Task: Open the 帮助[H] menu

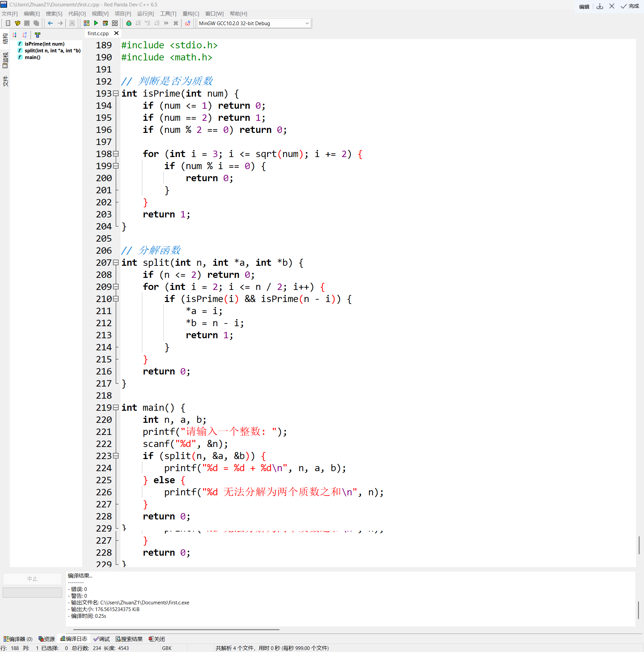Action: click(x=238, y=14)
